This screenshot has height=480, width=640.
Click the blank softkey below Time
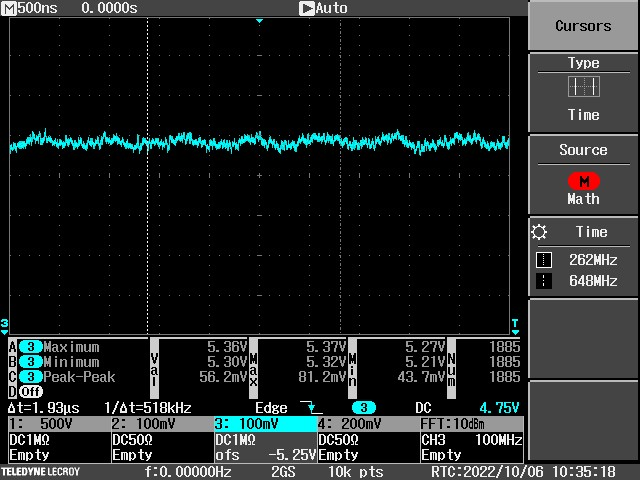(583, 339)
